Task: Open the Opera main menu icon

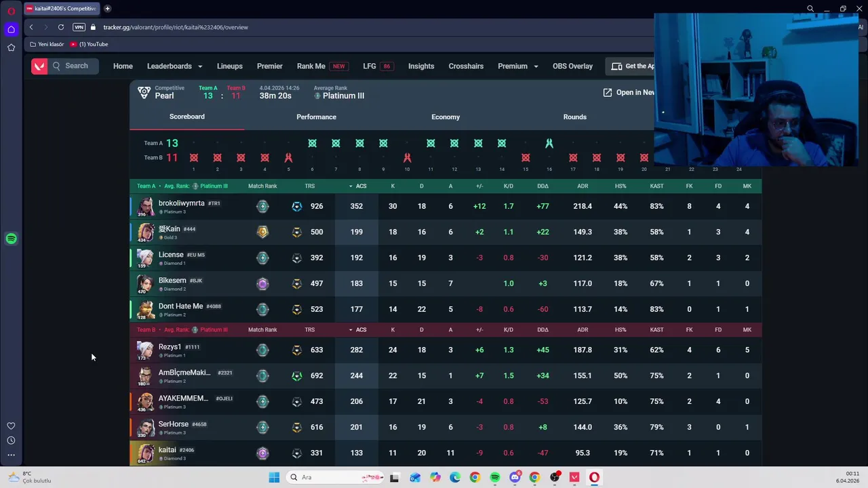Action: tap(11, 11)
